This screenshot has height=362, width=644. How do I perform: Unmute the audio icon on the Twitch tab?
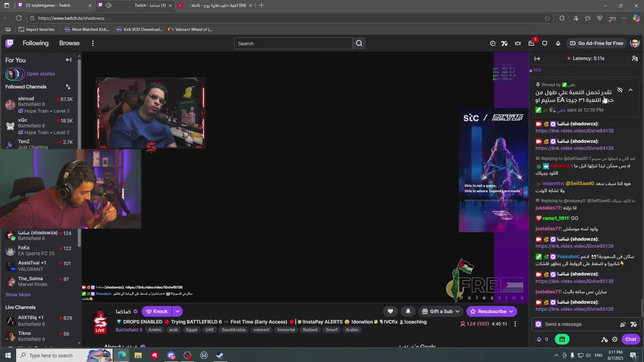pyautogui.click(x=109, y=6)
